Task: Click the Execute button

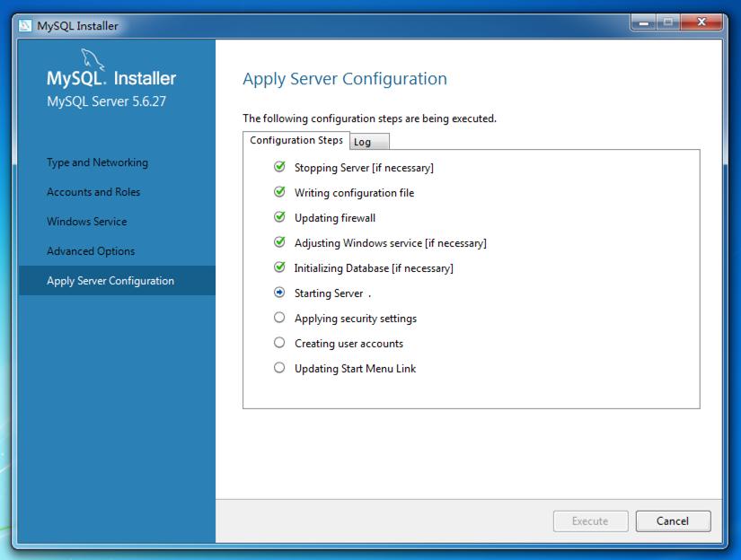Action: click(x=590, y=521)
